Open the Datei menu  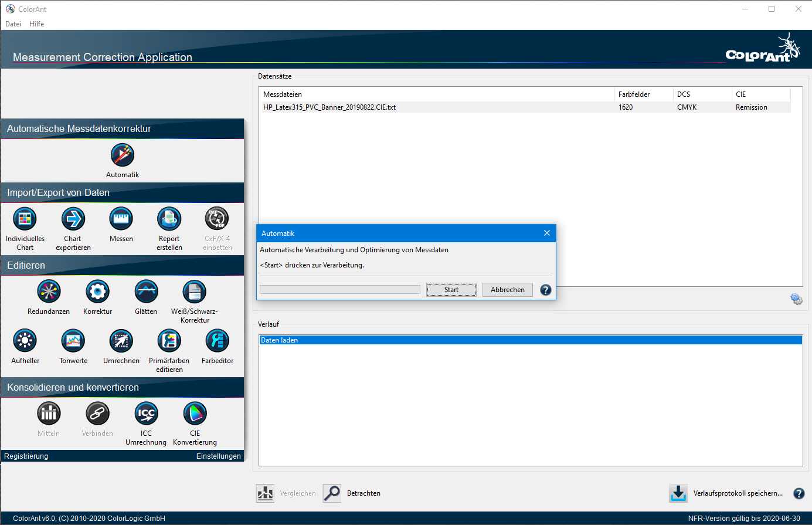[x=13, y=24]
